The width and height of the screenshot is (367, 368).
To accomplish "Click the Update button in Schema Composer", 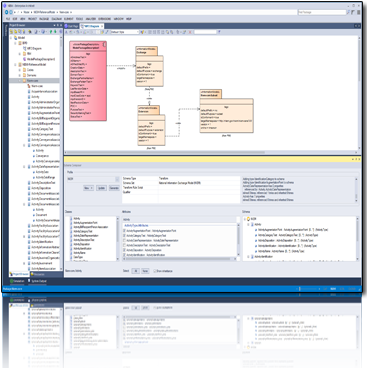I will [101, 188].
